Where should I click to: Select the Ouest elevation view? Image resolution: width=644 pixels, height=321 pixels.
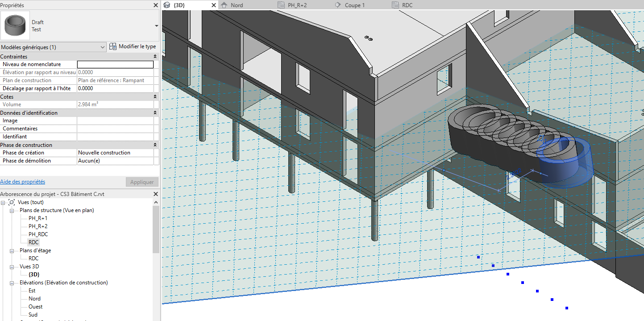click(x=36, y=307)
